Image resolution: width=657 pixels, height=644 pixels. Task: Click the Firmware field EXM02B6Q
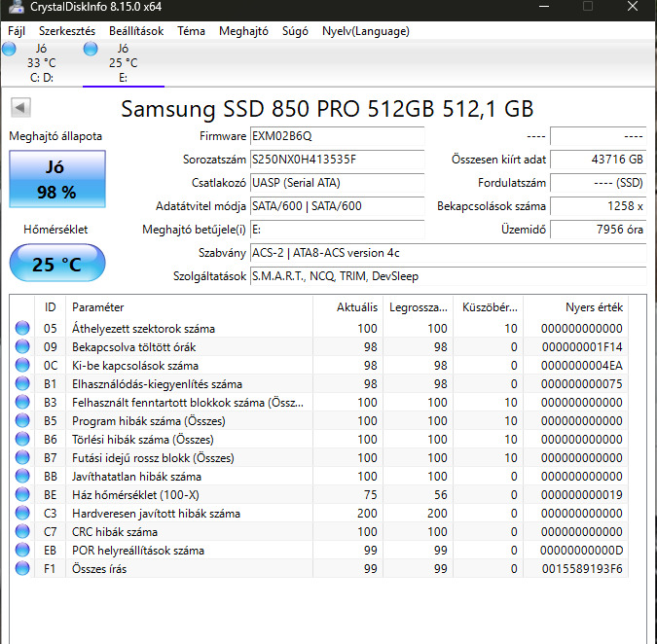(x=338, y=136)
